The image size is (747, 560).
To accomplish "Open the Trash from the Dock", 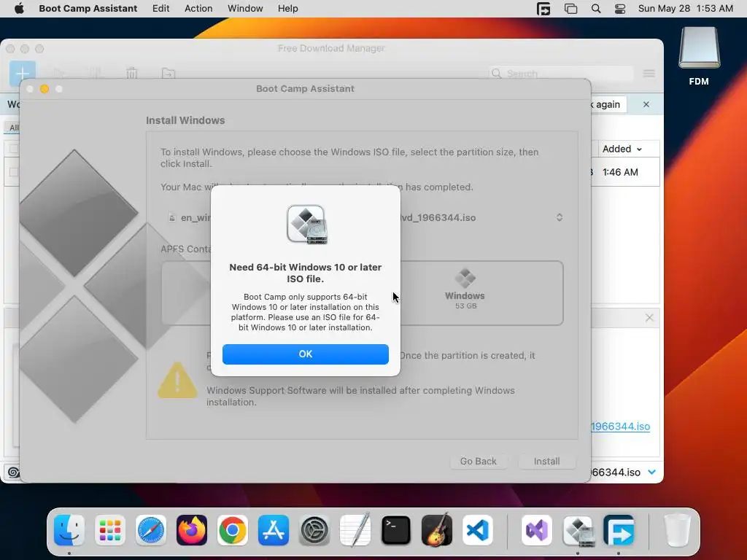I will click(677, 530).
